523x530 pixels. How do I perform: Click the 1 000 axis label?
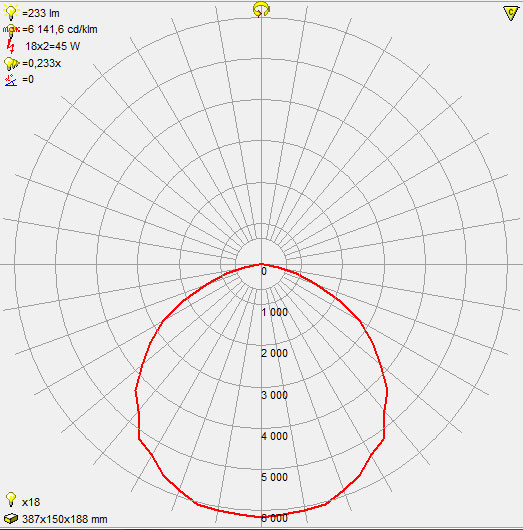click(x=275, y=312)
